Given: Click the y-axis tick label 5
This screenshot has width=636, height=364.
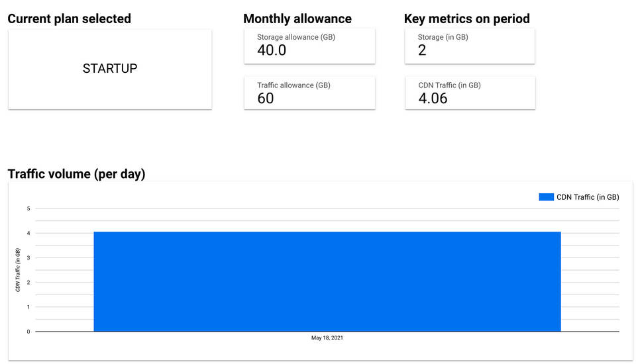Looking at the screenshot, I should 28,208.
